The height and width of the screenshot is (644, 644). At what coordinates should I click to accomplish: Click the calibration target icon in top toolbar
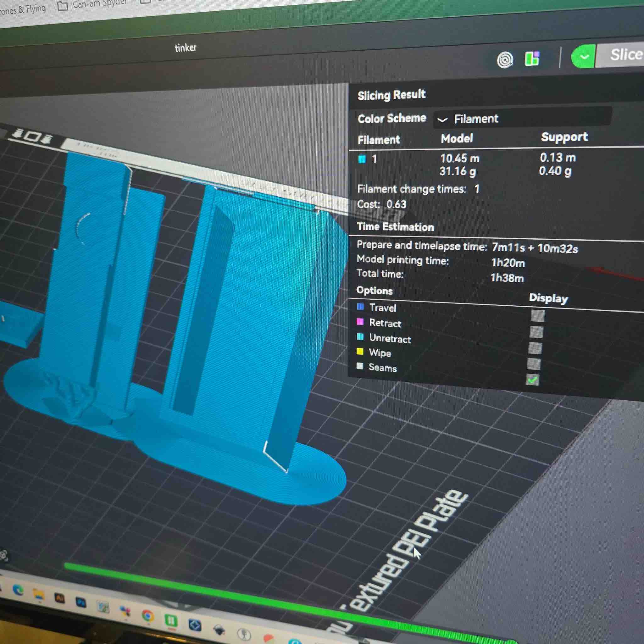(505, 60)
